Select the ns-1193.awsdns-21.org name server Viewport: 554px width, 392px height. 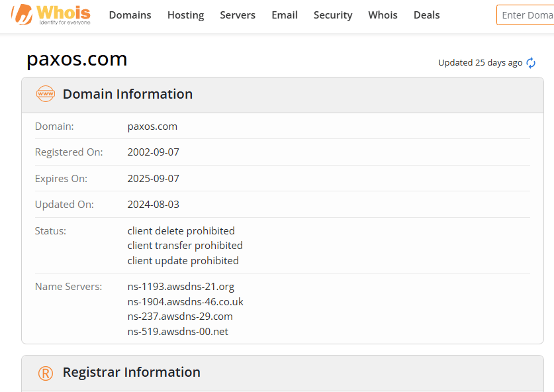181,286
